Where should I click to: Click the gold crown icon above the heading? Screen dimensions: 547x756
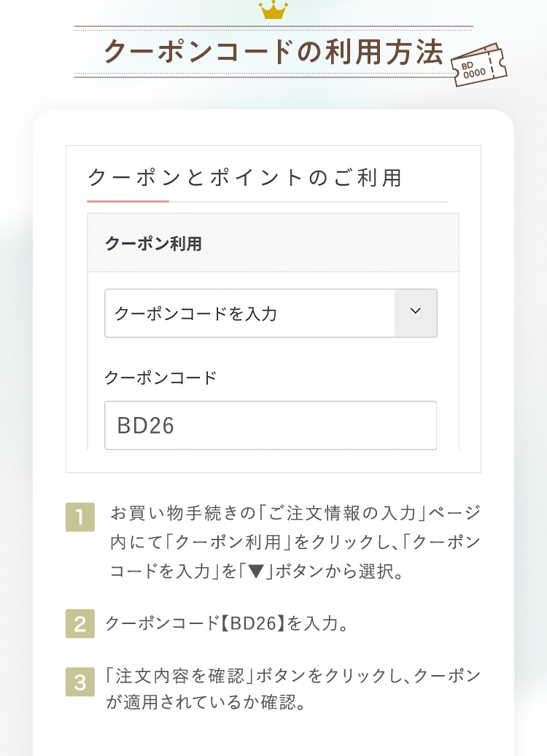click(x=273, y=12)
